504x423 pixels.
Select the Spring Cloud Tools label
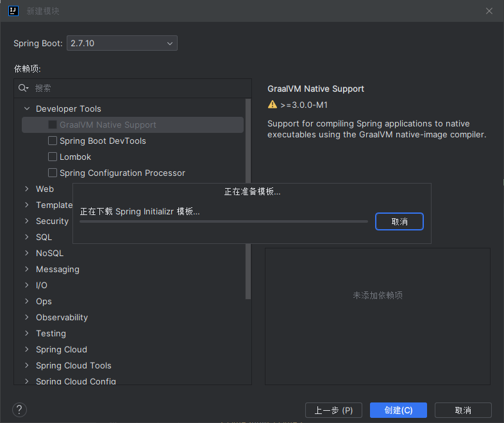[74, 365]
